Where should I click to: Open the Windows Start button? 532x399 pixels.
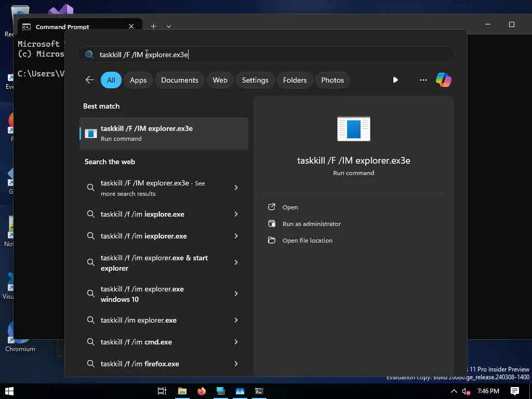pos(9,391)
